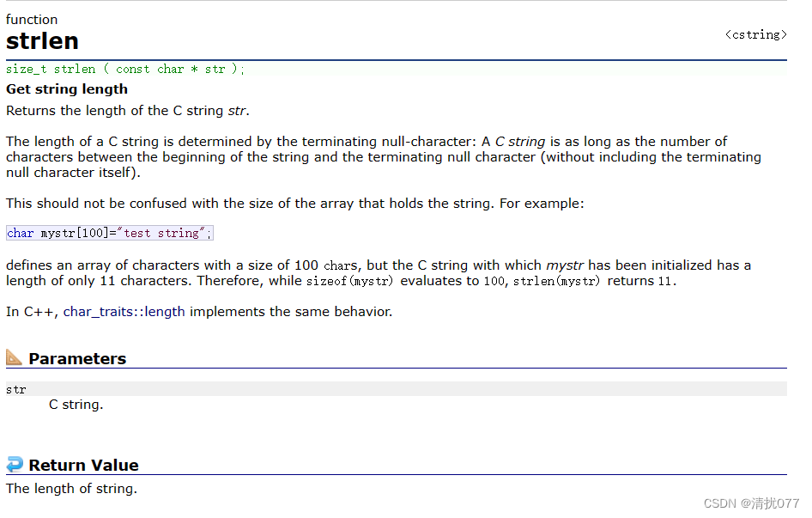Click the word function above the title
Screen dimensions: 812x518
coord(32,20)
